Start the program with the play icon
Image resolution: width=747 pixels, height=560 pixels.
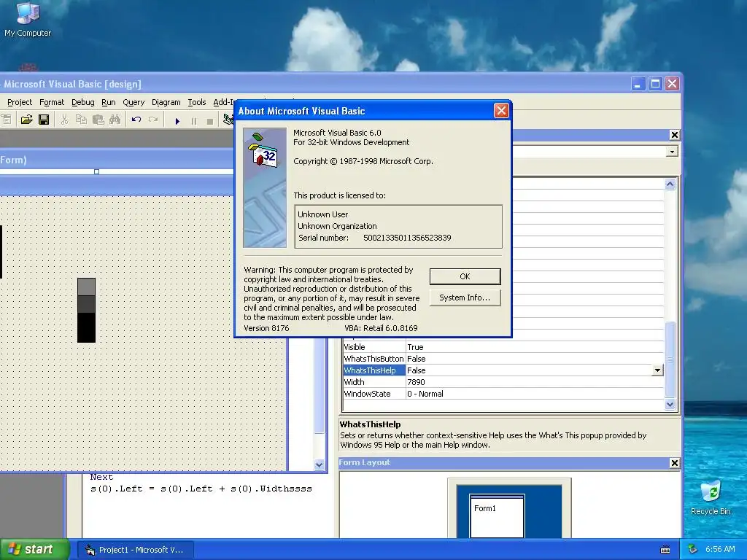[177, 121]
